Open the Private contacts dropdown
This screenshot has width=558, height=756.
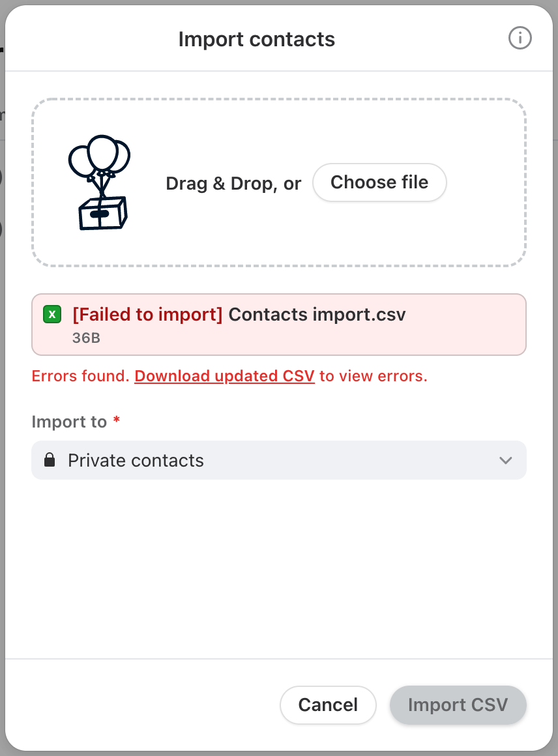pos(279,460)
